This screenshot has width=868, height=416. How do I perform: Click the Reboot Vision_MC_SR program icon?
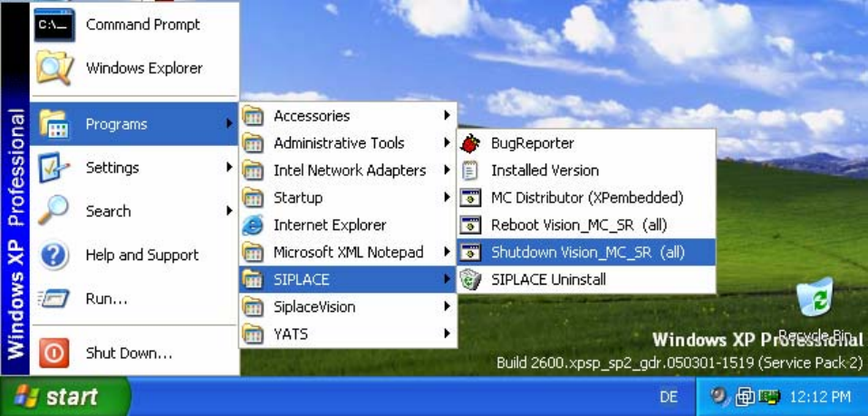pyautogui.click(x=470, y=225)
